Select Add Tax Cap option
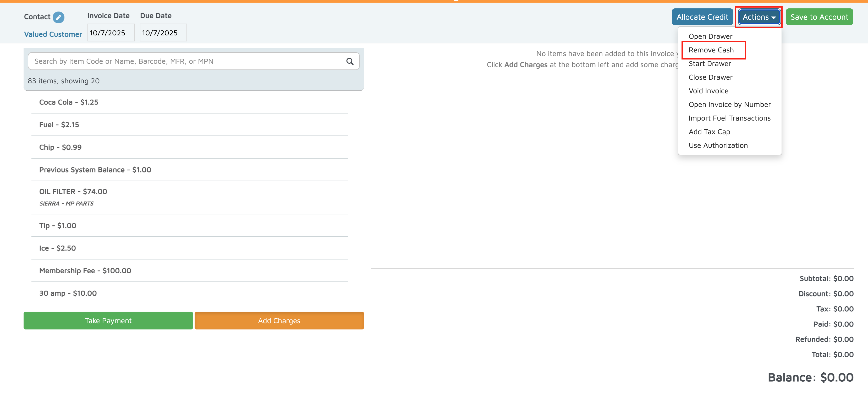This screenshot has height=401, width=868. [709, 132]
